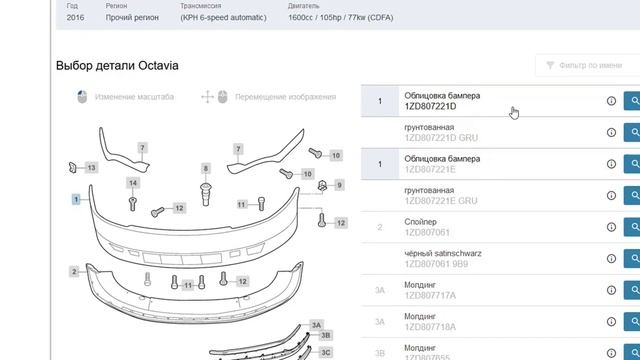Search offers for 1ZD807221E GRU

pos(632,196)
